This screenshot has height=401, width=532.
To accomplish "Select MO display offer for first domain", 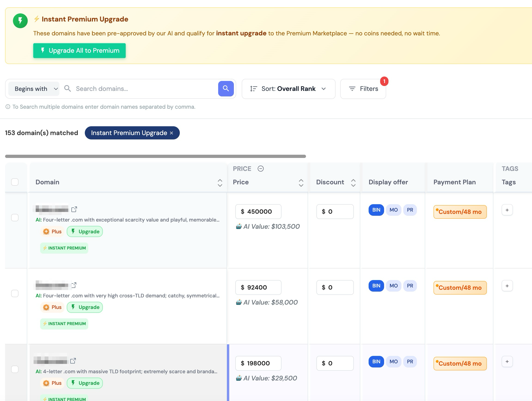I will pyautogui.click(x=394, y=210).
